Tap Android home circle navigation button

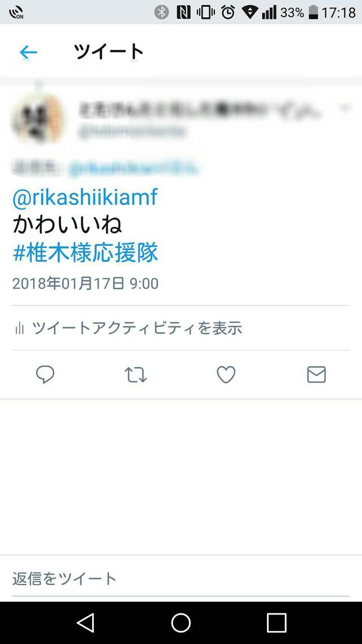coord(181,622)
